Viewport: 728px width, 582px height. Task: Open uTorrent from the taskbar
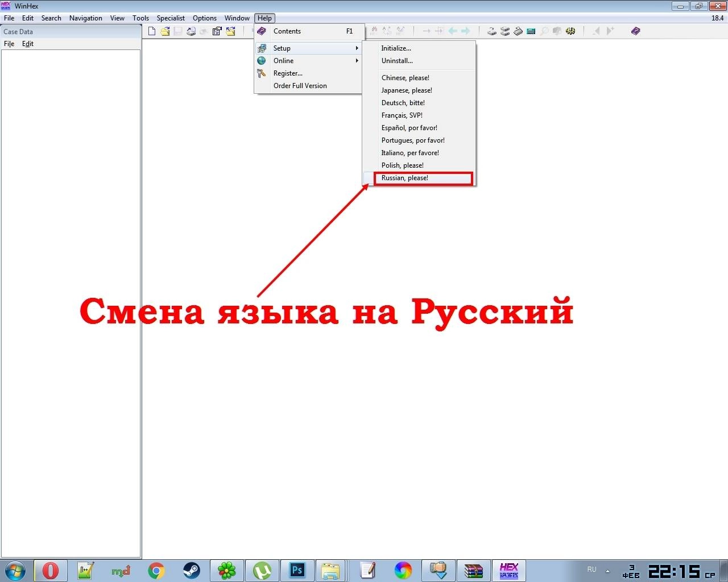[x=262, y=570]
